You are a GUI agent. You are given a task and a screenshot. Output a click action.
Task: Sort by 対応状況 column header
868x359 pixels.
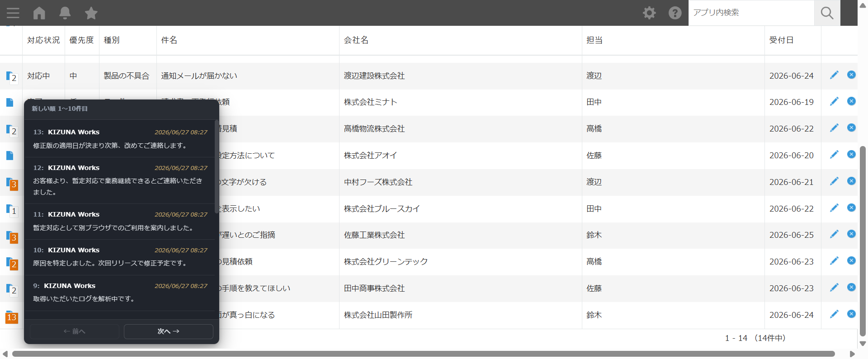click(43, 40)
